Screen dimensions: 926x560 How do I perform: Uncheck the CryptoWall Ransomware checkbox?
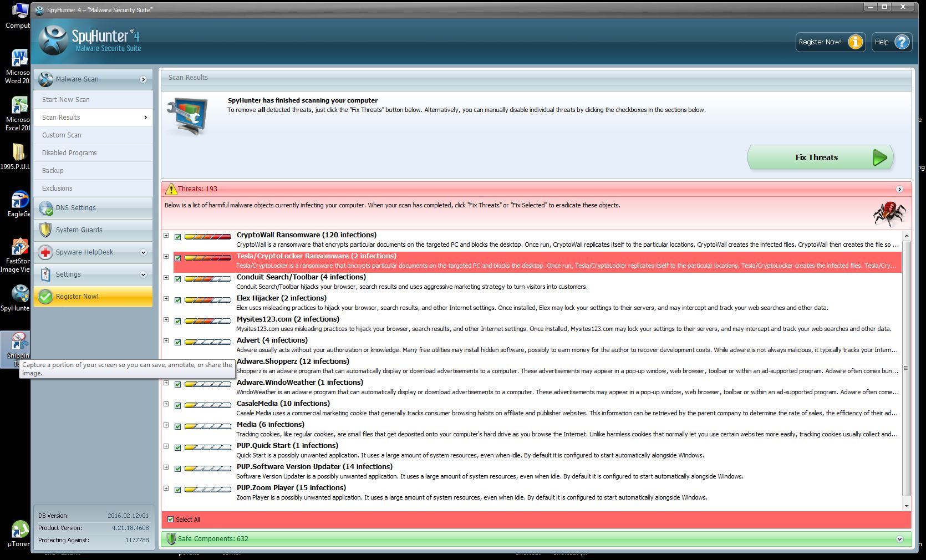click(177, 237)
